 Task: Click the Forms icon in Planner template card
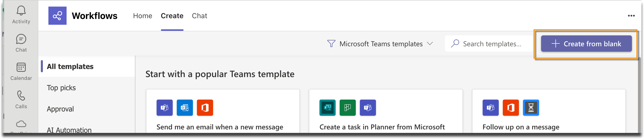click(x=327, y=108)
